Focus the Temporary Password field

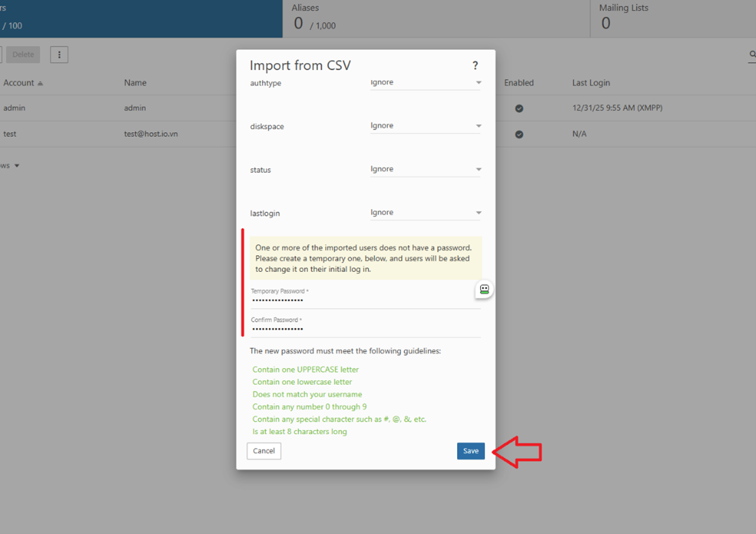coord(365,298)
